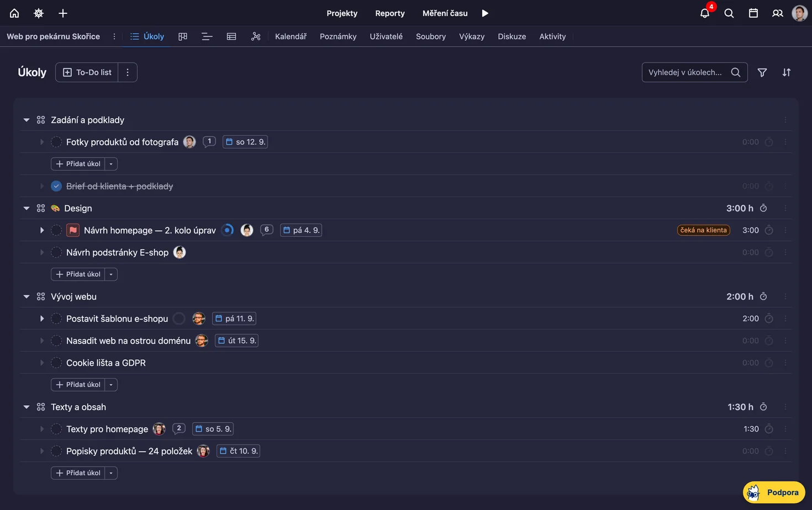Screen dimensions: 812x510
Task: Add task under Zadání a podklady
Action: pyautogui.click(x=78, y=164)
